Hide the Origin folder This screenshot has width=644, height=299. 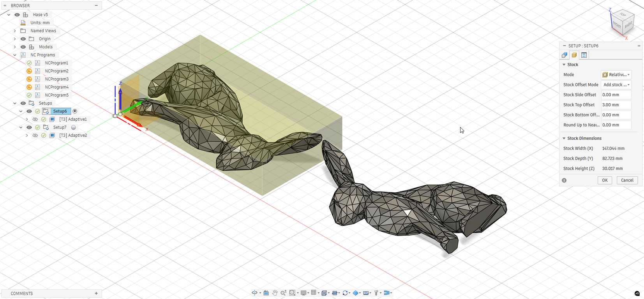coord(23,39)
